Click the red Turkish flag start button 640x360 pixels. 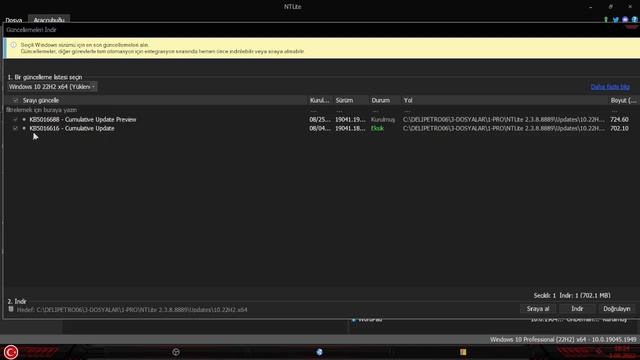tap(11, 352)
